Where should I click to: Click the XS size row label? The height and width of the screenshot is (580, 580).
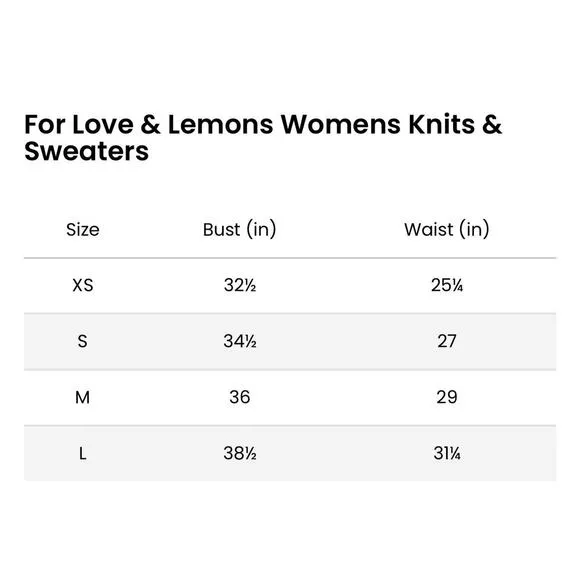pyautogui.click(x=83, y=286)
